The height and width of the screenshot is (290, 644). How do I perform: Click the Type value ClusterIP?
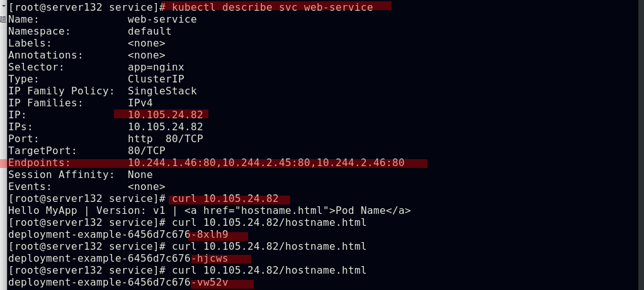155,79
